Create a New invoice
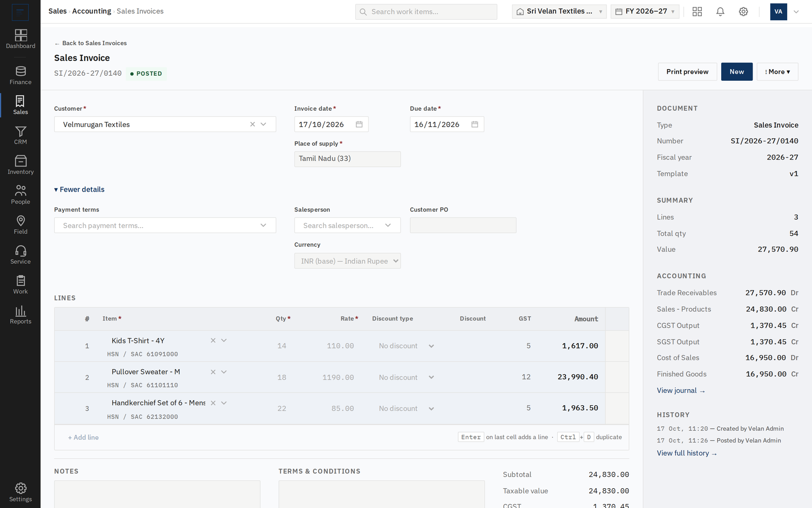Screen dimensions: 812x508 click(737, 72)
